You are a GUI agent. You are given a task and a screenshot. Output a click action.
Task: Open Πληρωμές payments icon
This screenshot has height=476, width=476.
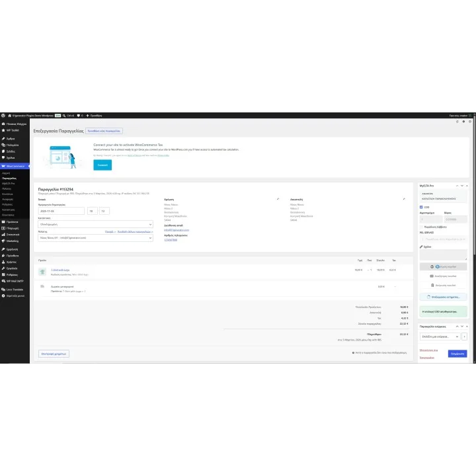click(x=3, y=228)
